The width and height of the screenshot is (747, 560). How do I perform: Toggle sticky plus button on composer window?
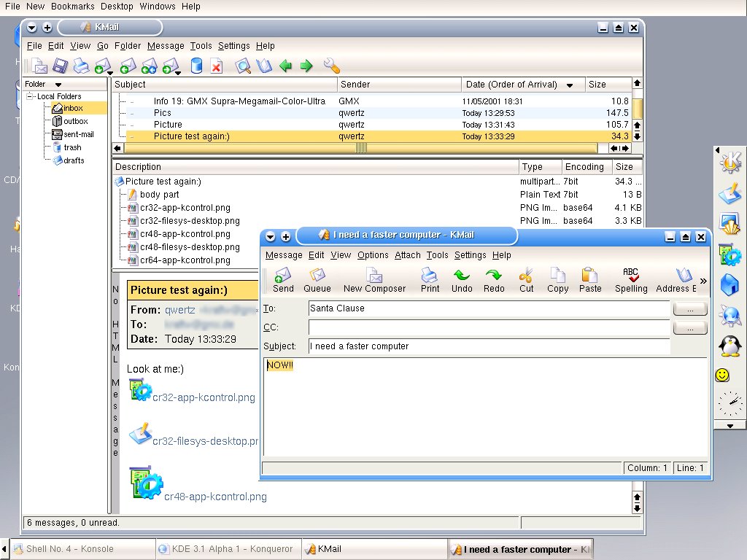click(286, 236)
